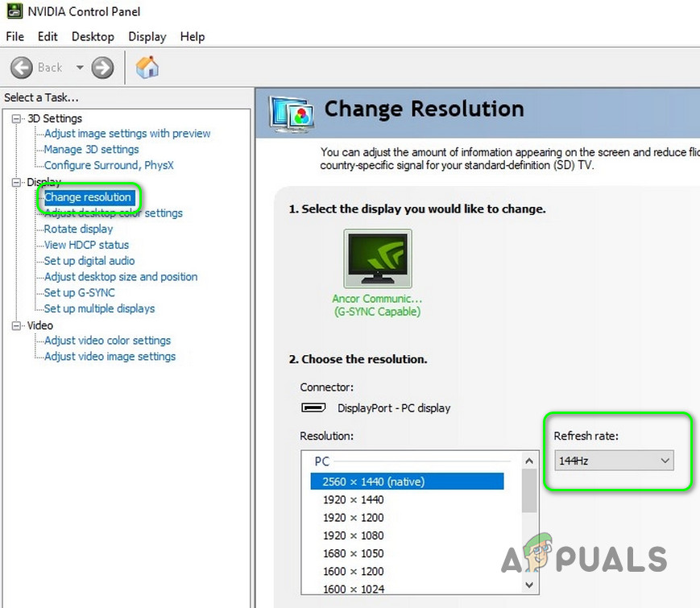Click the 3D Settings tree label
This screenshot has width=700, height=608.
click(55, 118)
